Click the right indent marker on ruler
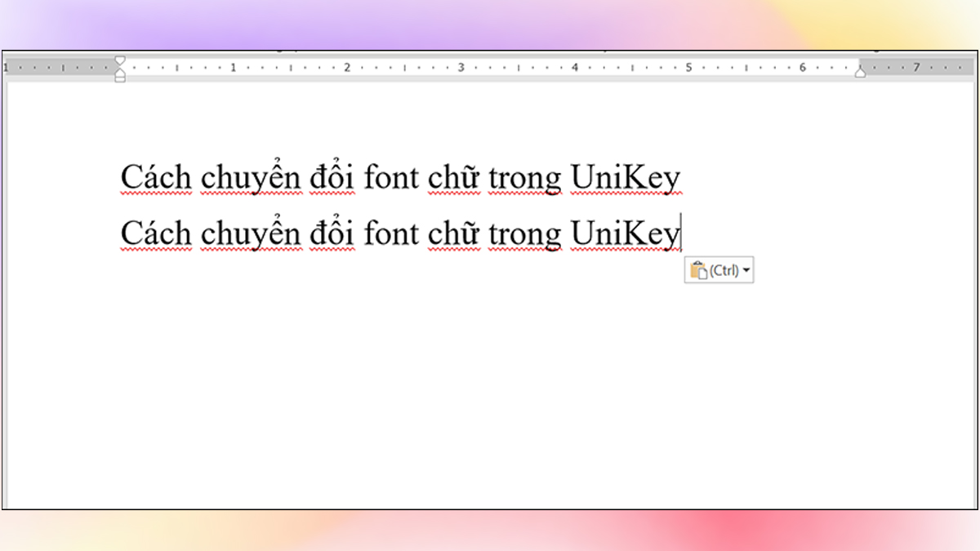 click(x=860, y=73)
